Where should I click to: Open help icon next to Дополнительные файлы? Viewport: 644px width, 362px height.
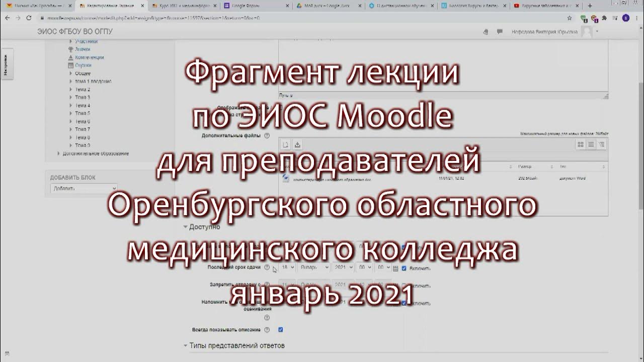(x=267, y=135)
